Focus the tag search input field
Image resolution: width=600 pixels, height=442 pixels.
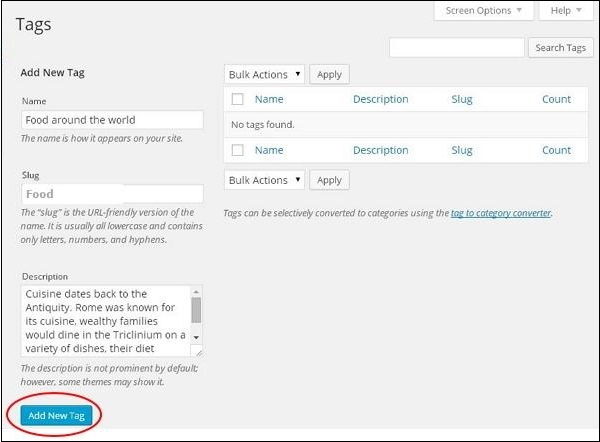click(x=456, y=48)
